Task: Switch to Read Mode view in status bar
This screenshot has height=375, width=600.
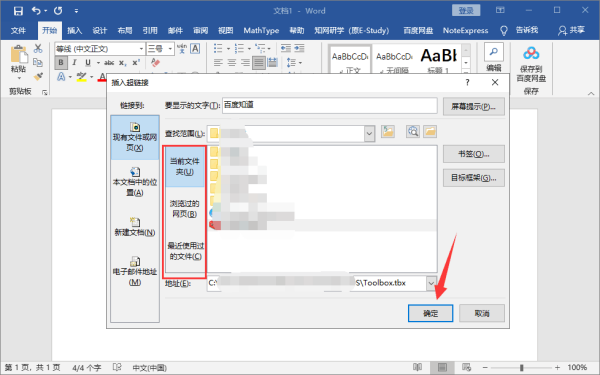Action: pyautogui.click(x=417, y=367)
